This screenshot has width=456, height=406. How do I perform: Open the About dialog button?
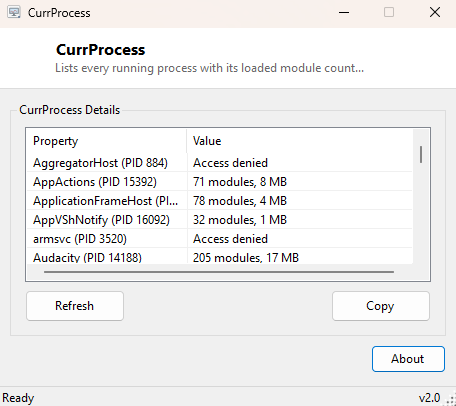[x=408, y=359]
